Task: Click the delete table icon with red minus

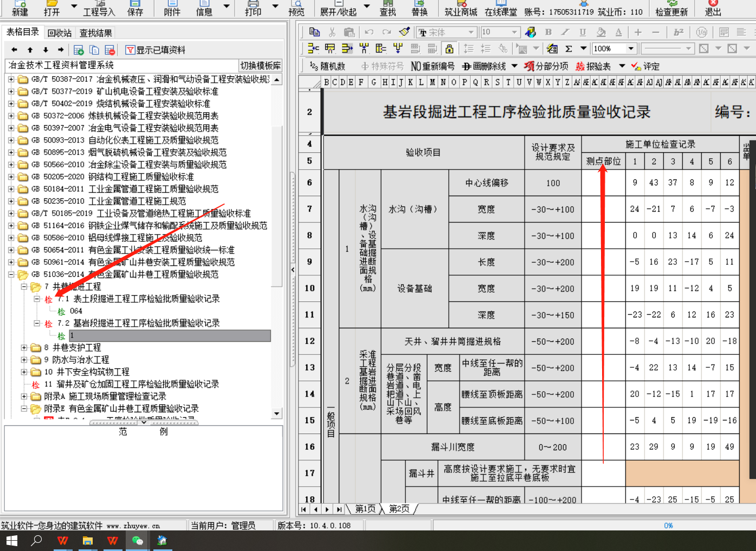Action: [110, 50]
